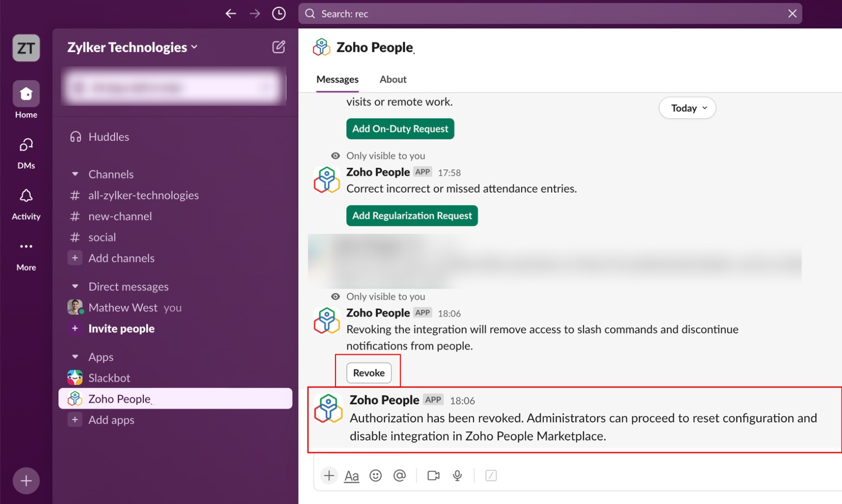Viewport: 842px width, 504px height.
Task: Click the attach plus icon in composer
Action: [x=329, y=476]
